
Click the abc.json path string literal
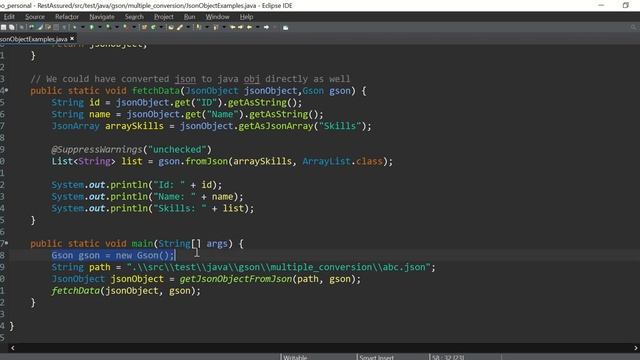point(279,267)
